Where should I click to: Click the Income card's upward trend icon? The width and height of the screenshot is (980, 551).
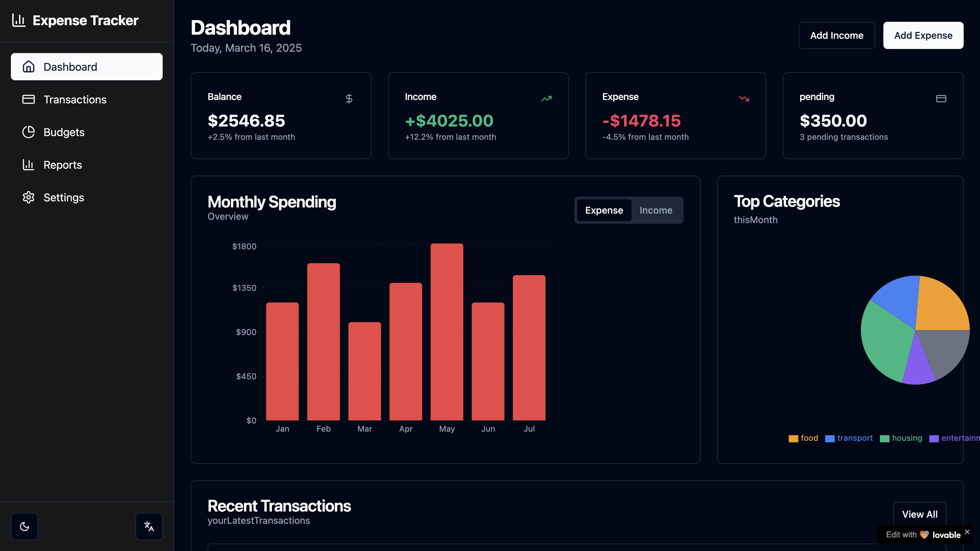tap(546, 99)
